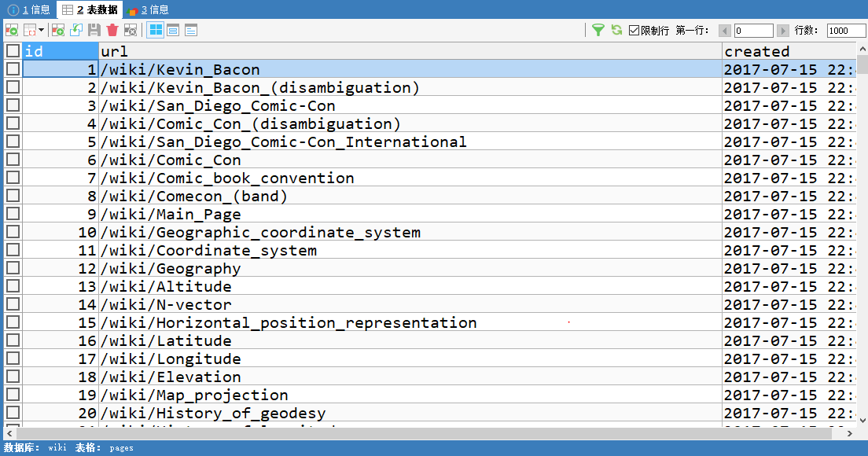The height and width of the screenshot is (456, 868).
Task: Click the duplicate current row icon
Action: pyautogui.click(x=75, y=30)
